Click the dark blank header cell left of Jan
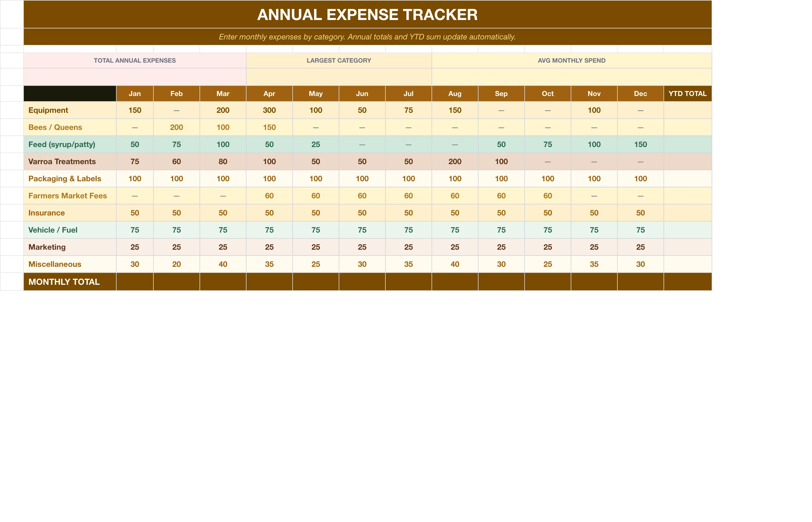The height and width of the screenshot is (522, 812). (70, 94)
